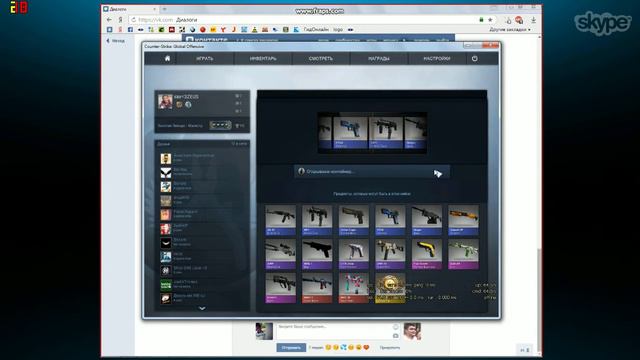Screen dimensions: 640x360
Task: Select the MP7 skin in first row
Action: click(x=317, y=220)
